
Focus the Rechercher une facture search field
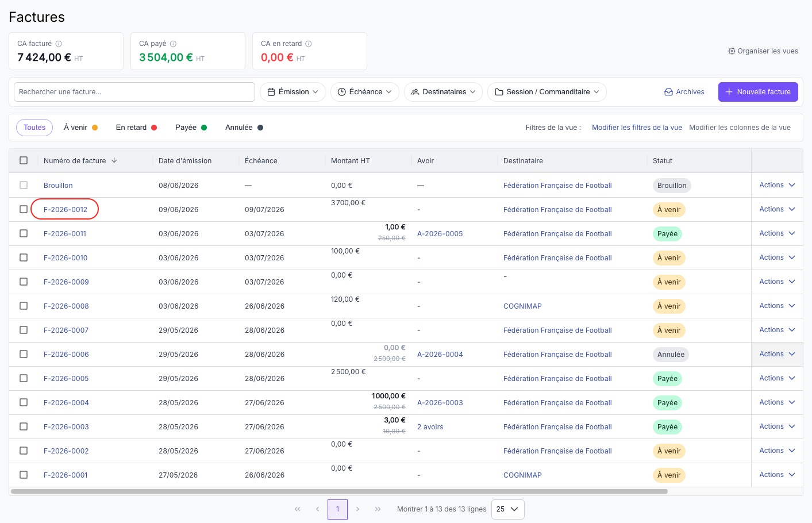(134, 92)
